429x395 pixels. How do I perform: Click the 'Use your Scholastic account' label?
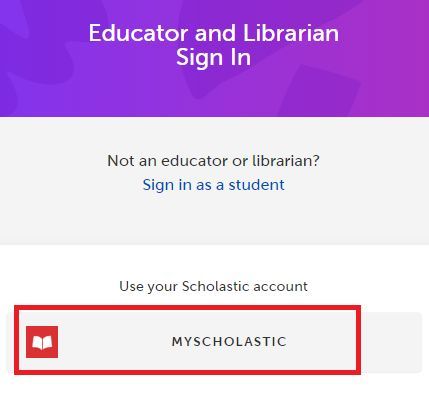coord(213,286)
